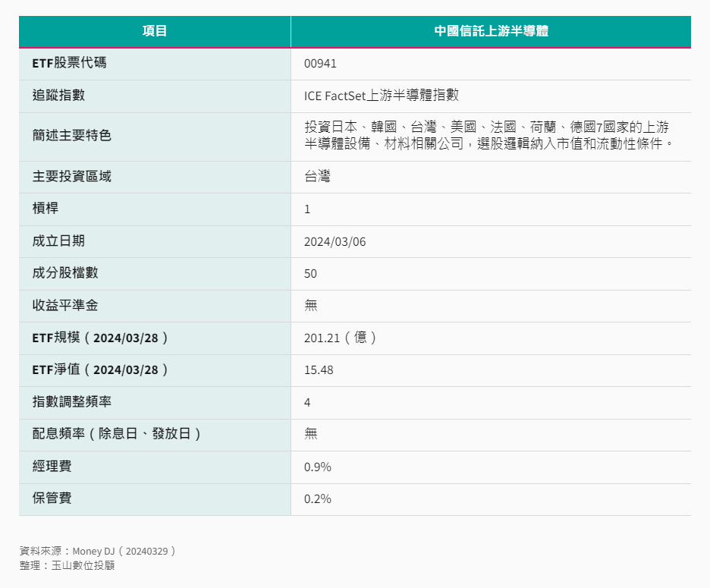Click the 無 value for 收益平準金
The width and height of the screenshot is (710, 588).
pos(311,305)
